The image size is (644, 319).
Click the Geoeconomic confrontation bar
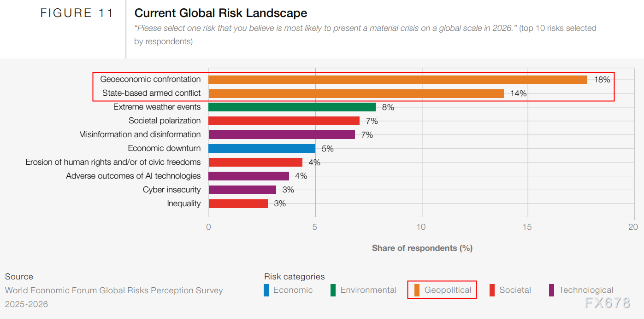397,80
